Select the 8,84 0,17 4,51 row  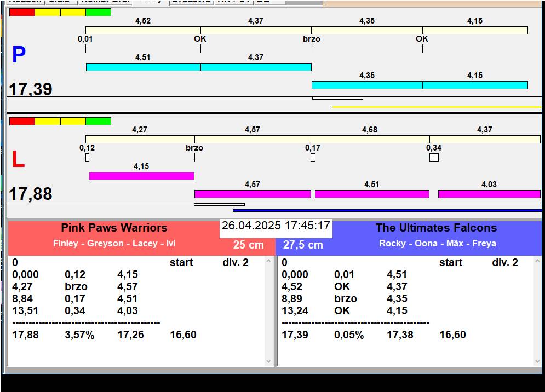click(x=75, y=298)
